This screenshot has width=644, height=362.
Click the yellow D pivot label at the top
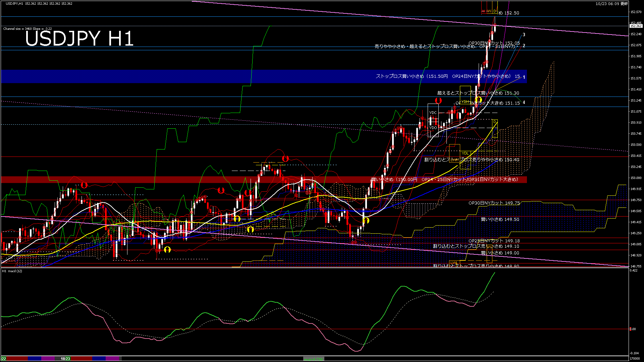(x=495, y=11)
